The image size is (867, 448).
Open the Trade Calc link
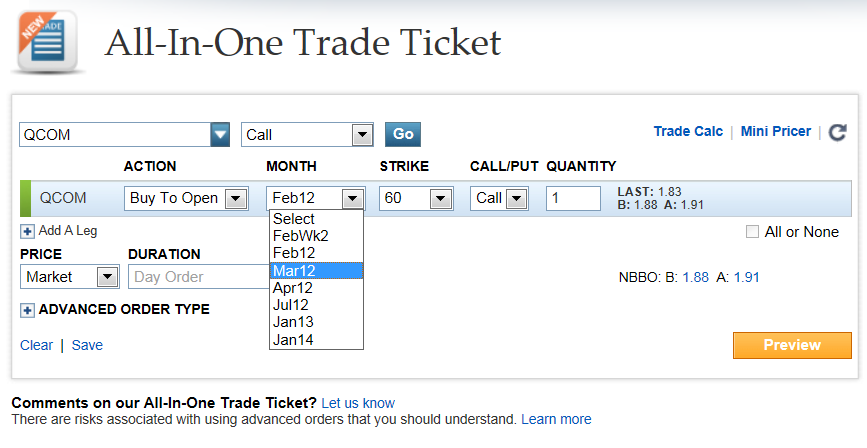pos(688,132)
